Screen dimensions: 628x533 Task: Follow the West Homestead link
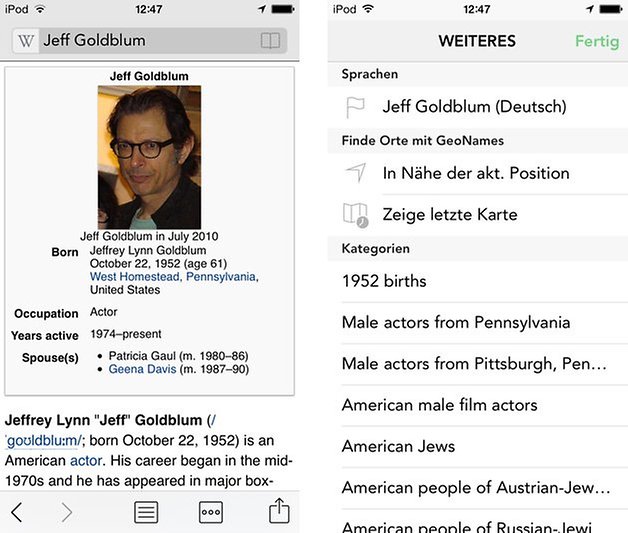135,277
